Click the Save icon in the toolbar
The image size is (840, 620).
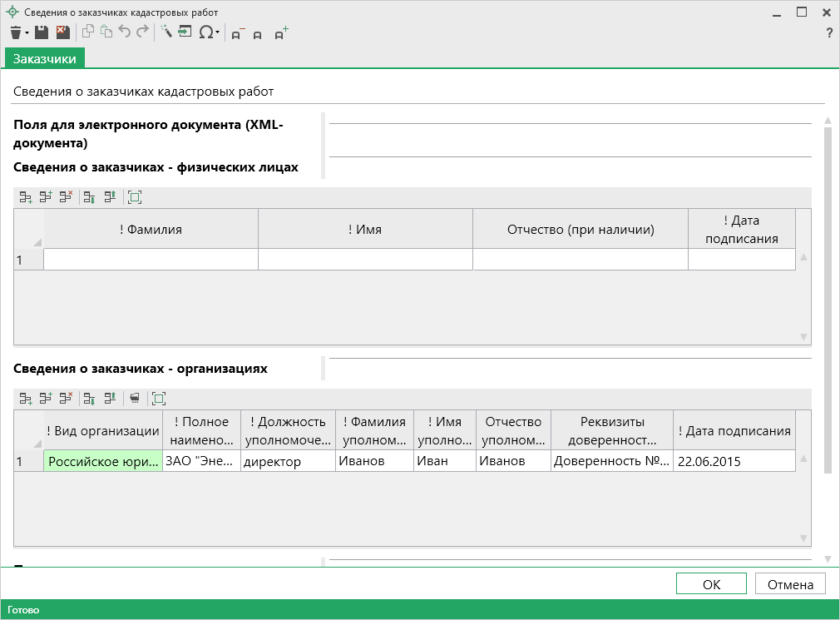point(42,32)
